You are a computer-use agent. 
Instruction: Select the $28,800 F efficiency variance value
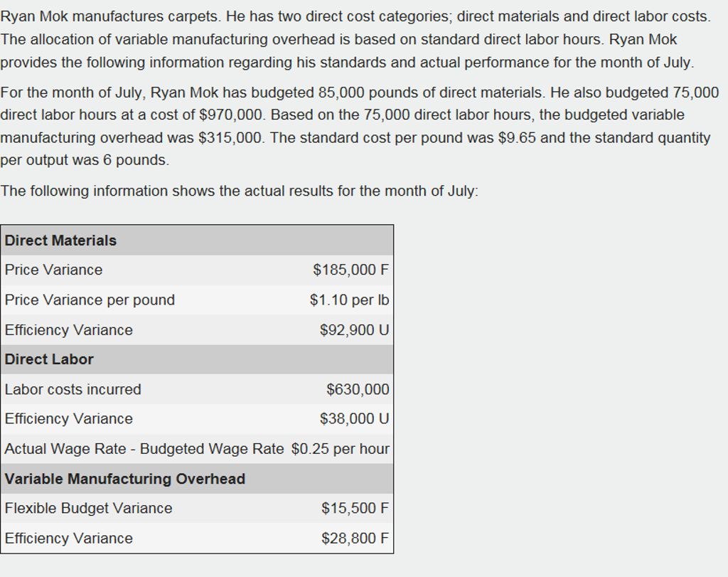(355, 539)
